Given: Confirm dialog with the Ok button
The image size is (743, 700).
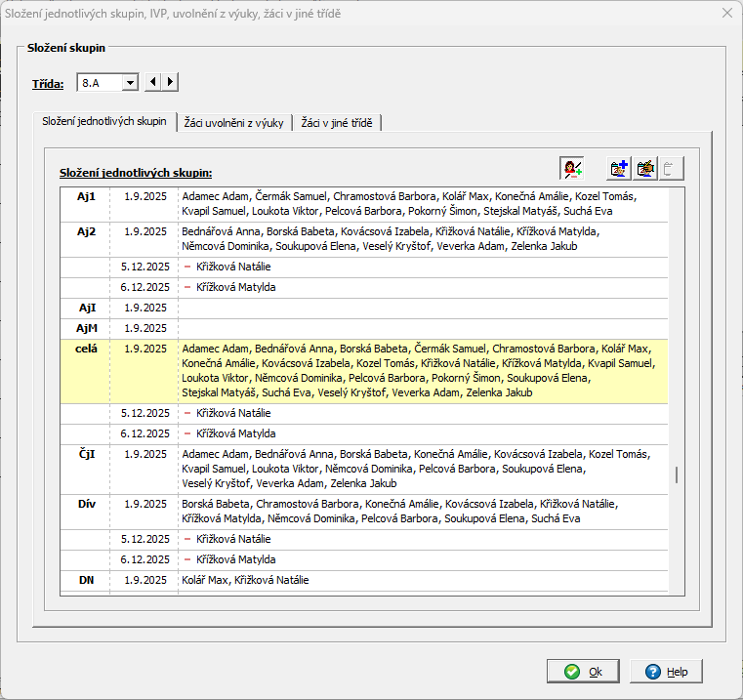Looking at the screenshot, I should point(583,672).
